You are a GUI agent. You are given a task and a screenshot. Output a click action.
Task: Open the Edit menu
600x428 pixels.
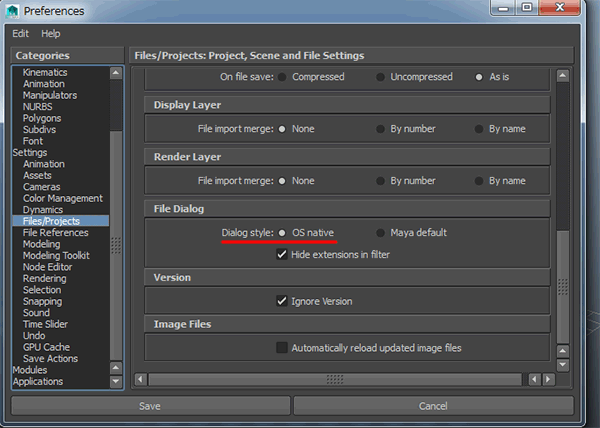tap(20, 33)
